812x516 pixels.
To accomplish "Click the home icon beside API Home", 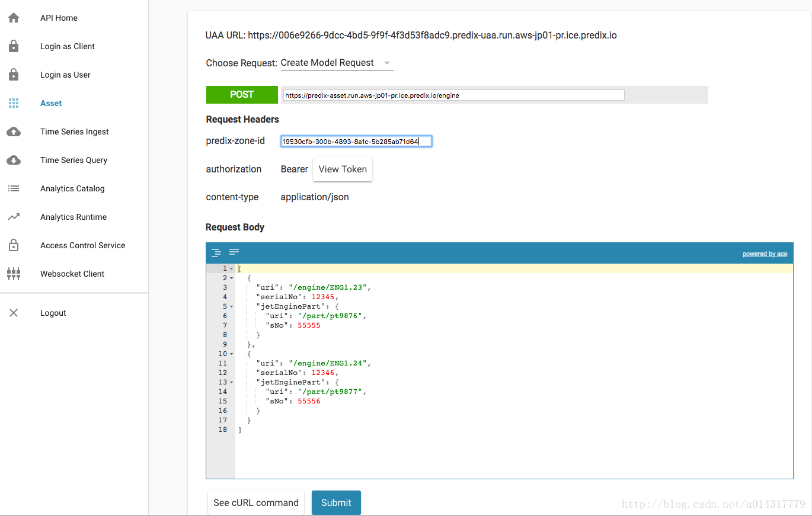I will point(14,18).
